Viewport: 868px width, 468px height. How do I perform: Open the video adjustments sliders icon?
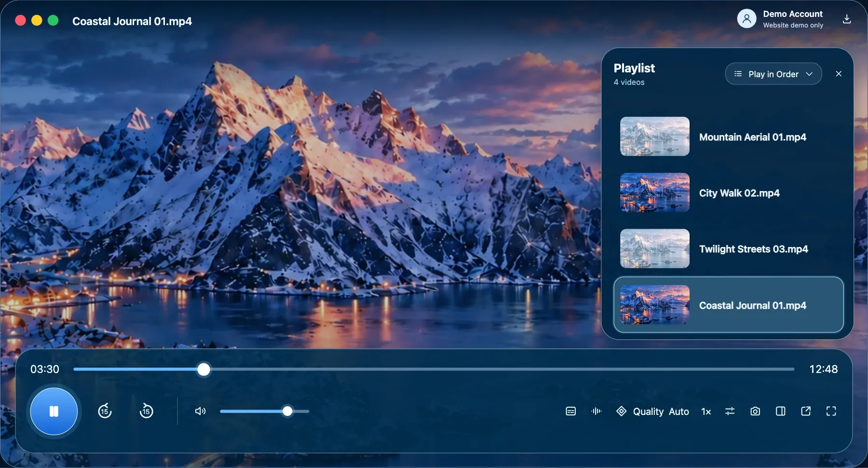(x=730, y=411)
